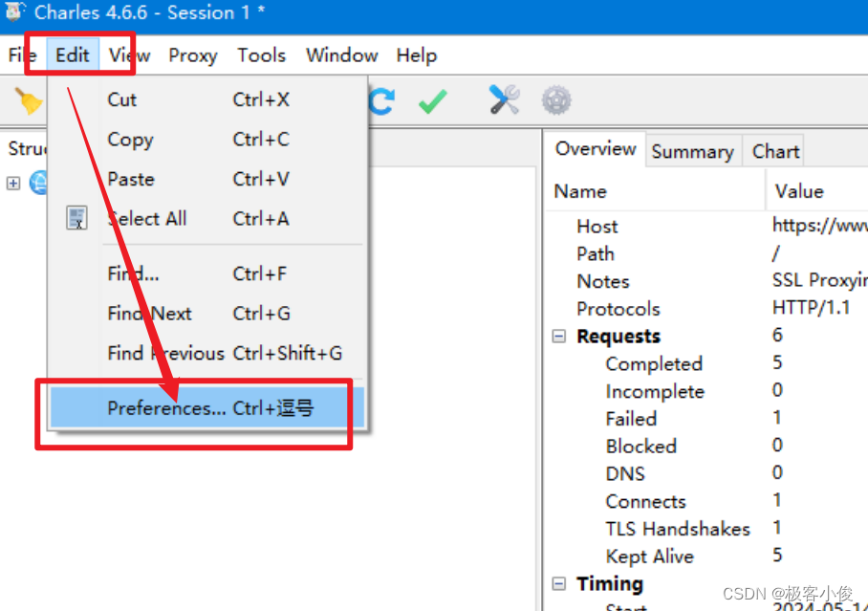Open the Proxy menu
Image resolution: width=868 pixels, height=611 pixels.
point(193,55)
